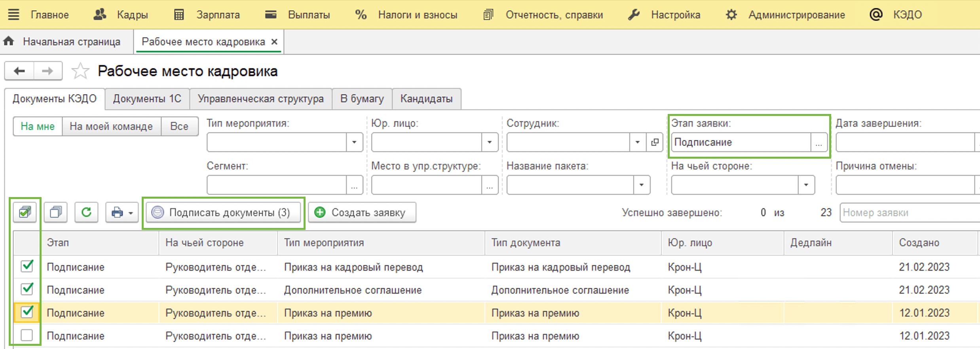This screenshot has height=349, width=980.
Task: Switch to the Управленческая структура tab
Action: pyautogui.click(x=260, y=99)
